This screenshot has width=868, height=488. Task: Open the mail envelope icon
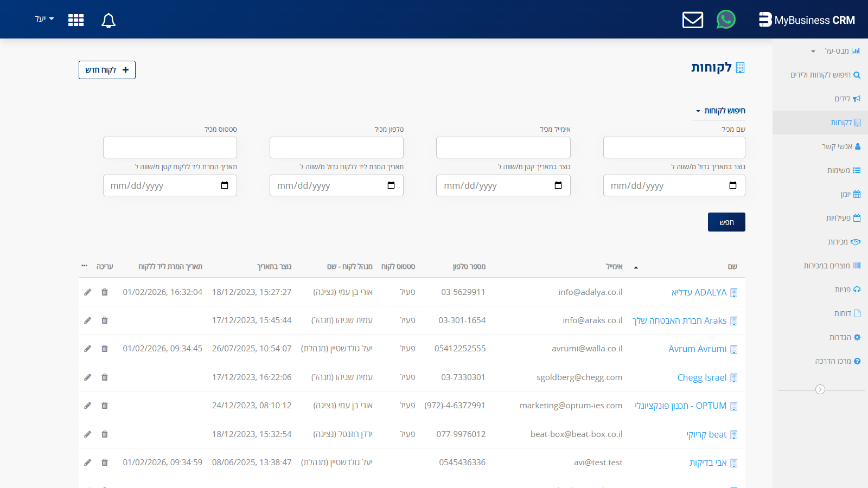point(693,20)
